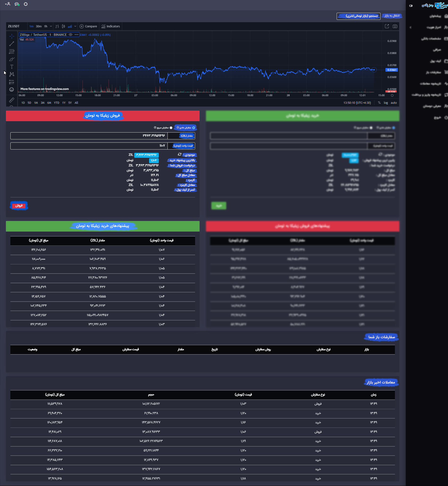
Task: Click the red sell button
Action: coord(19,205)
